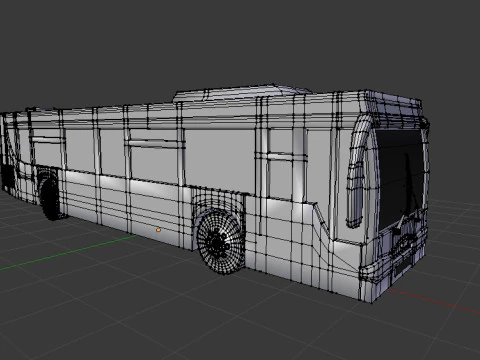Select the orange object origin dot
The width and height of the screenshot is (480, 360).
point(159,230)
